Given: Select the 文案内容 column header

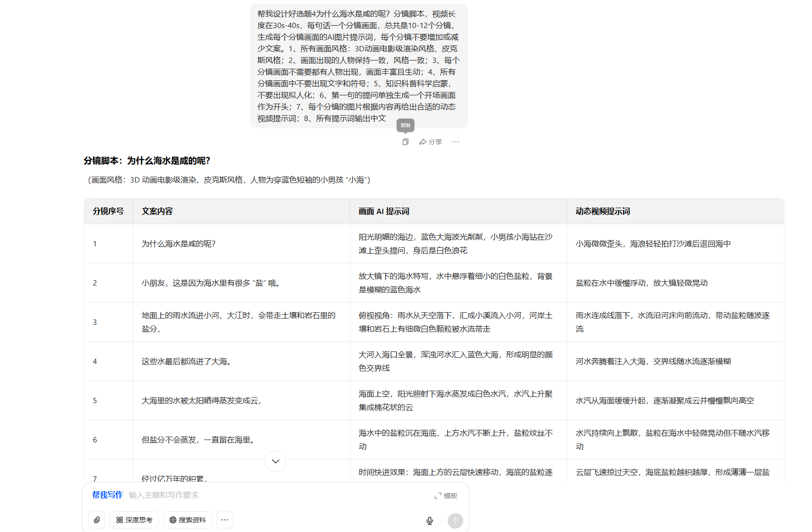Looking at the screenshot, I should point(156,211).
